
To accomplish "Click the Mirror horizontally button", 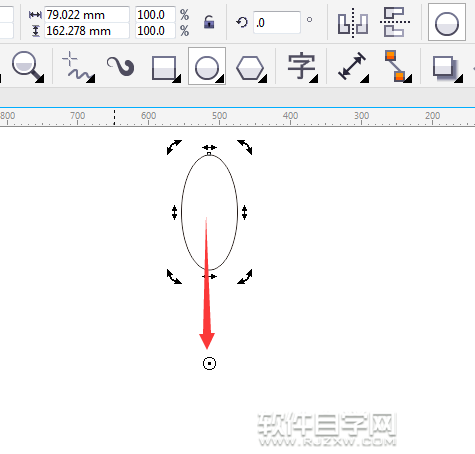I will [353, 23].
